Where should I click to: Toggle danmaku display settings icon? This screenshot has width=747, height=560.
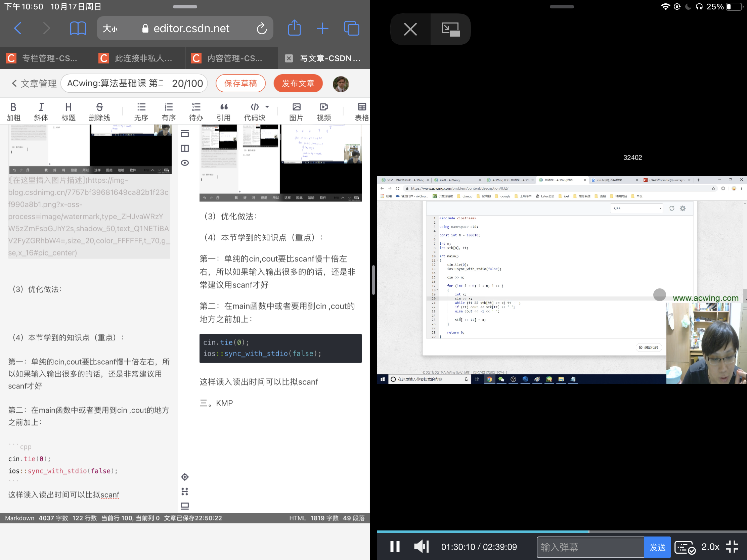(x=685, y=547)
